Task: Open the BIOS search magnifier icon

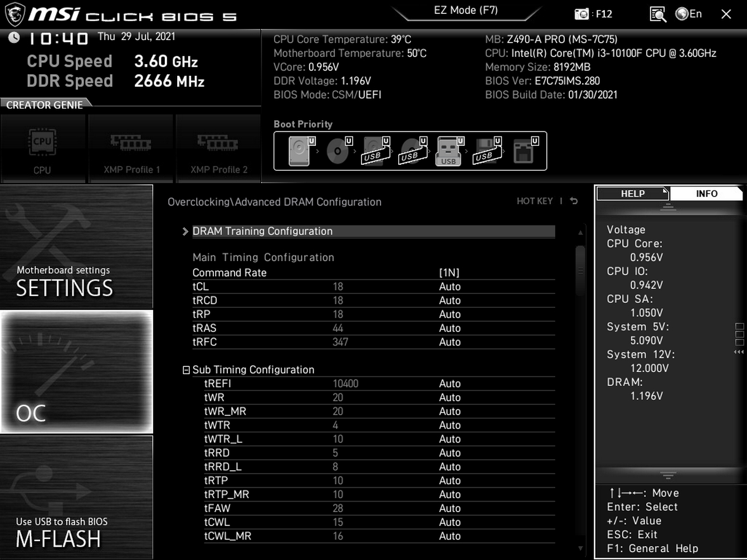Action: (658, 14)
